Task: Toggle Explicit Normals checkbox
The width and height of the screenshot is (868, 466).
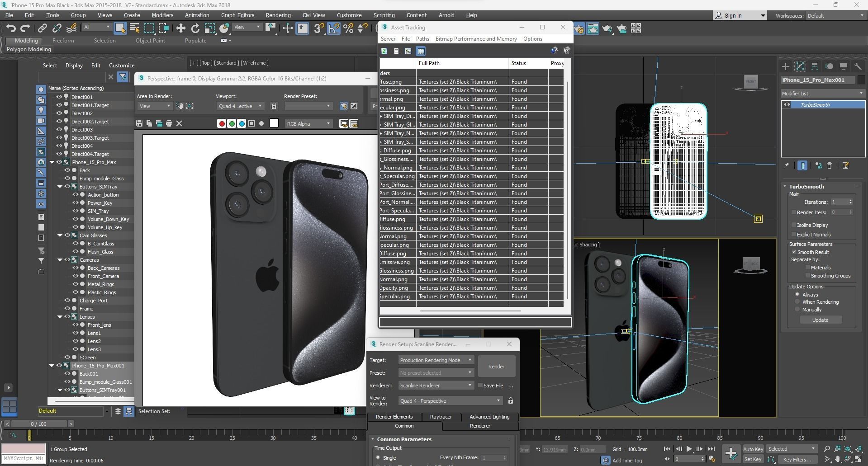Action: point(794,234)
